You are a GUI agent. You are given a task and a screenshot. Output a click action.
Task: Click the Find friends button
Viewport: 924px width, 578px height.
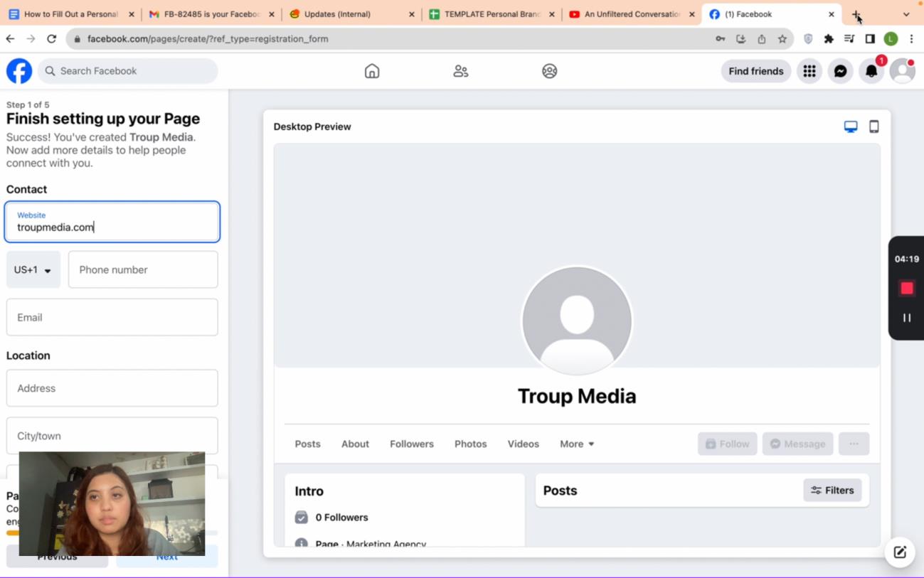click(755, 71)
